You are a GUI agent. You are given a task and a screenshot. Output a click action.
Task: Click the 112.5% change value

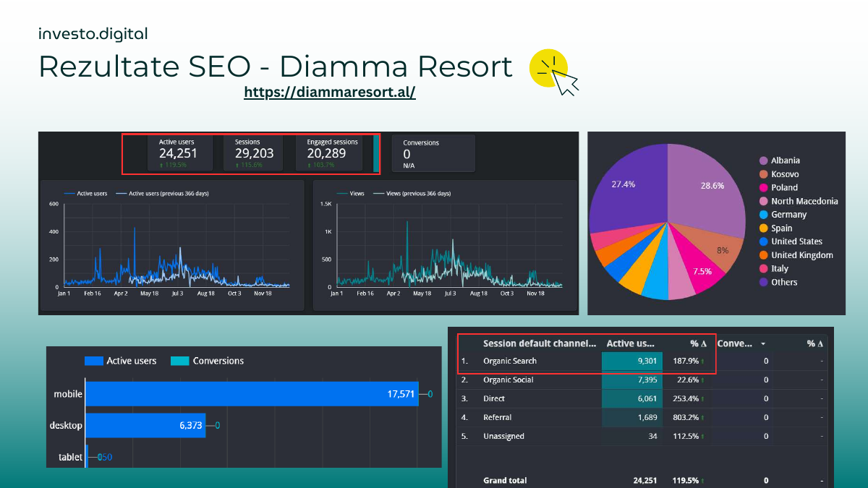(685, 436)
